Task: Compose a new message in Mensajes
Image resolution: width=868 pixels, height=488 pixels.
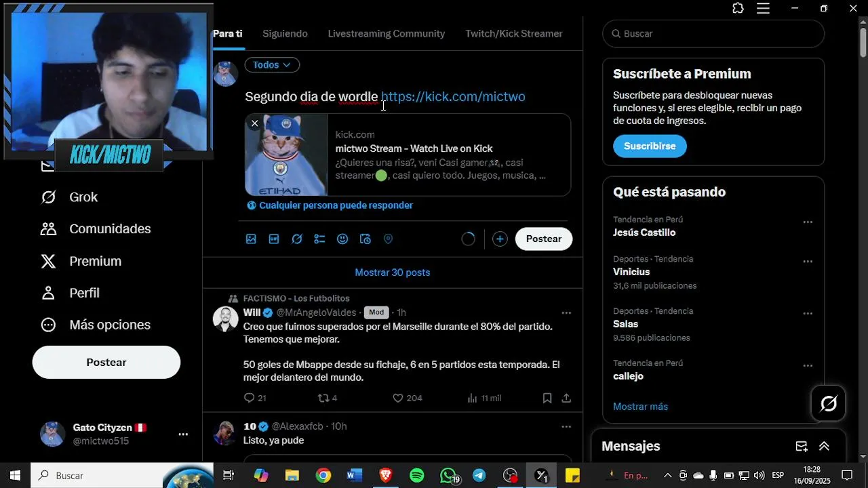Action: point(802,446)
